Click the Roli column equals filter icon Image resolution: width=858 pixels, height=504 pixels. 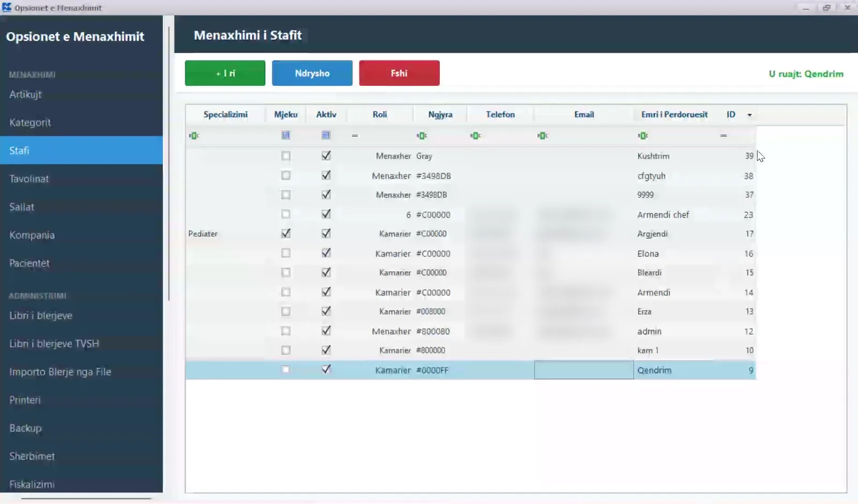point(354,136)
